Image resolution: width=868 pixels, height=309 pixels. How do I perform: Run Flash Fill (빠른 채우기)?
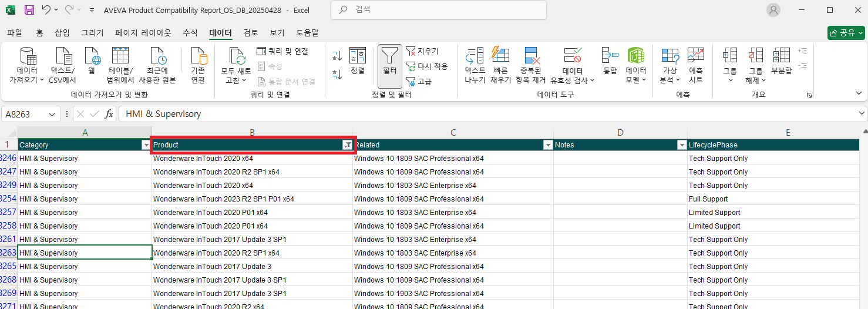coord(500,65)
